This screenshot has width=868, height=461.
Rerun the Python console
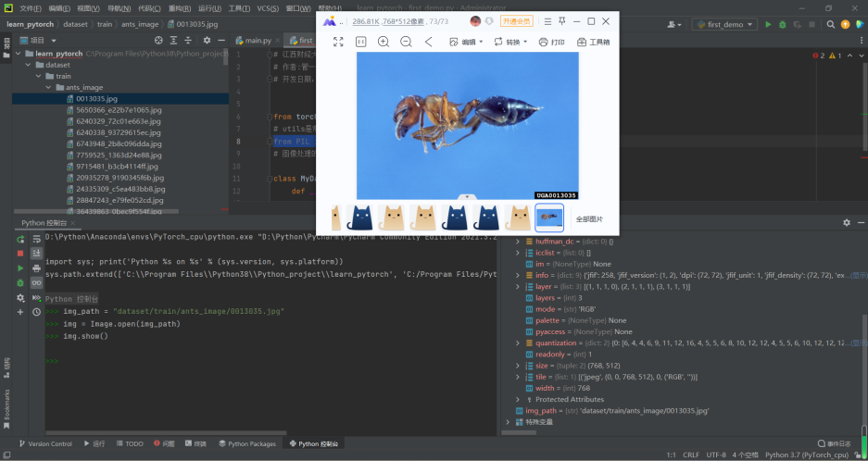20,238
